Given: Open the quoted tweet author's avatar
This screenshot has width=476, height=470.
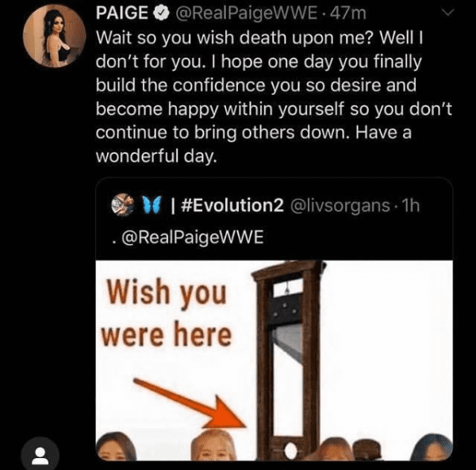Looking at the screenshot, I should (122, 206).
